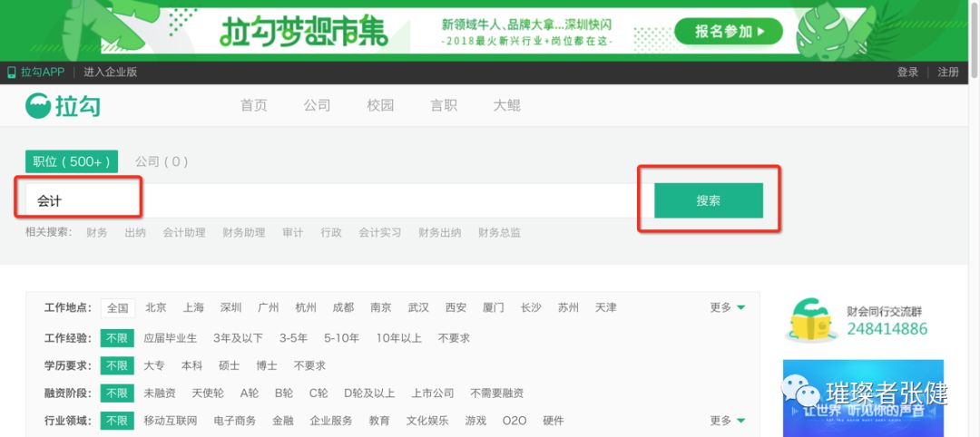Switch to 公司 (0) results tab
The height and width of the screenshot is (437, 980).
[162, 161]
